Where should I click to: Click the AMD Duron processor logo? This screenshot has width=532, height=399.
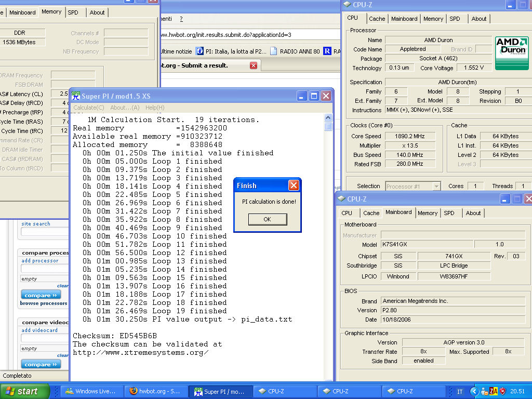point(512,53)
